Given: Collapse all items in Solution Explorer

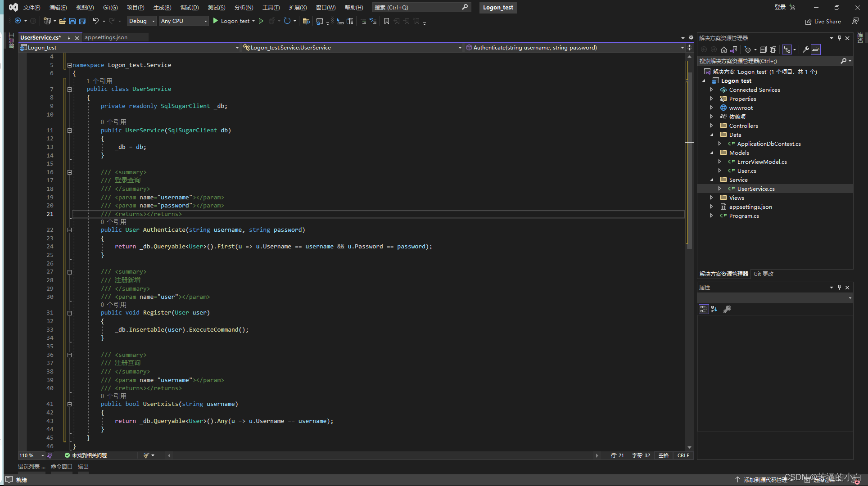Looking at the screenshot, I should 763,49.
